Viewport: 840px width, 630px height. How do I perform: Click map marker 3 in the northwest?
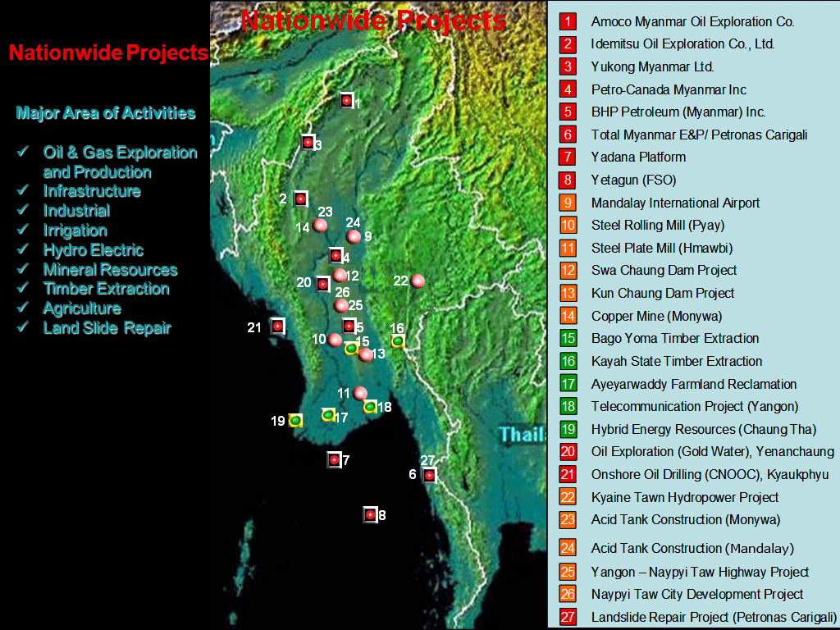[x=308, y=142]
